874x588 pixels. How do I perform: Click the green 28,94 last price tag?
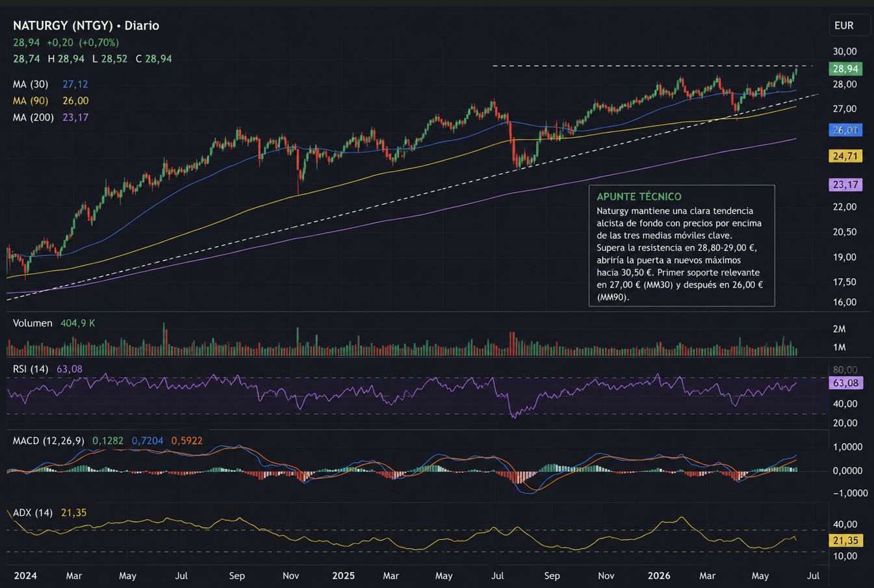pyautogui.click(x=845, y=69)
